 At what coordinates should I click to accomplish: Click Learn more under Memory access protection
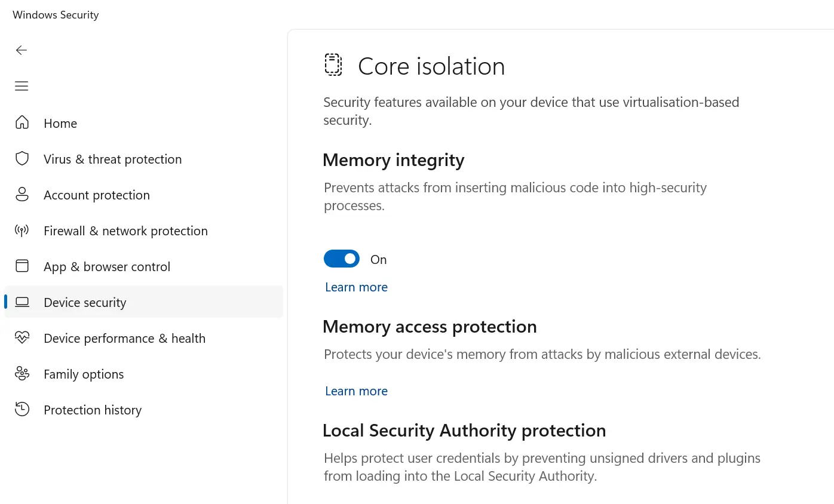point(356,391)
